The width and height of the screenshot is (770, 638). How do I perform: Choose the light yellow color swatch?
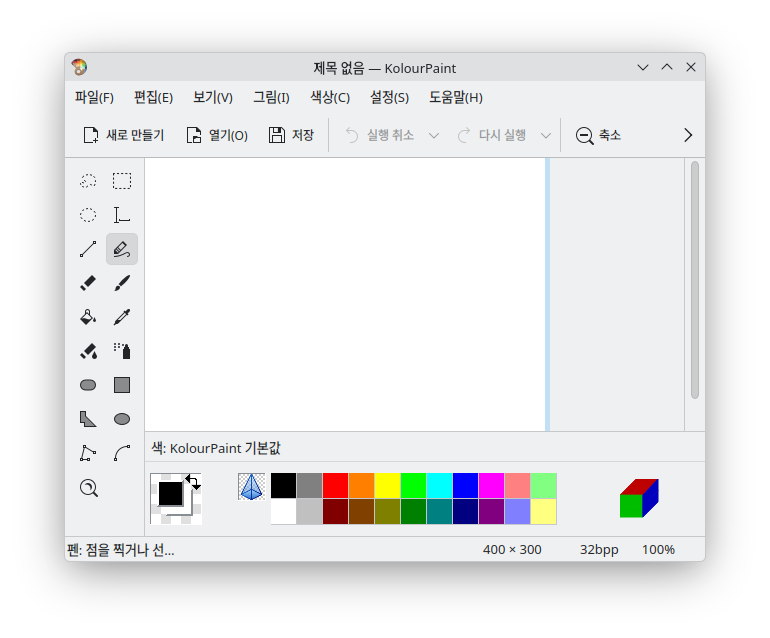click(x=544, y=512)
